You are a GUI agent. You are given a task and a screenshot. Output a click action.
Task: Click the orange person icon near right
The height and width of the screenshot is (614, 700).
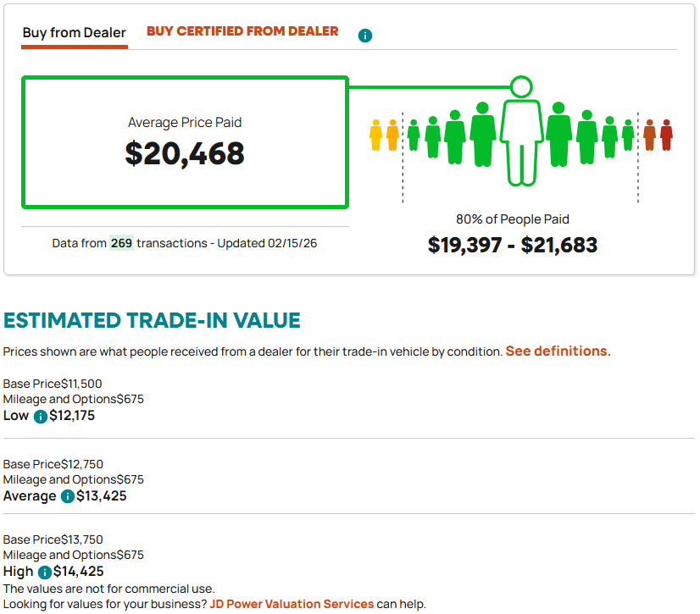(649, 136)
